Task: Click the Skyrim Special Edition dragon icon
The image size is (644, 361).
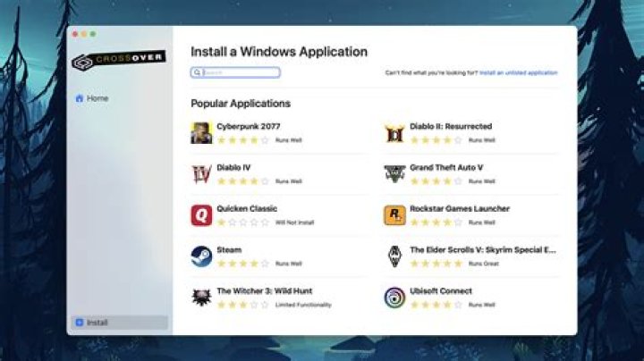Action: click(394, 256)
